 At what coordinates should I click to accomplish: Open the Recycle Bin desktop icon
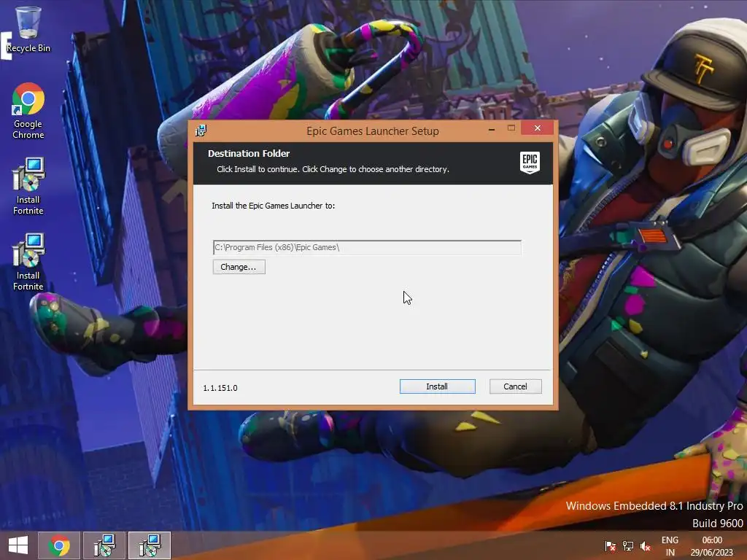point(28,29)
